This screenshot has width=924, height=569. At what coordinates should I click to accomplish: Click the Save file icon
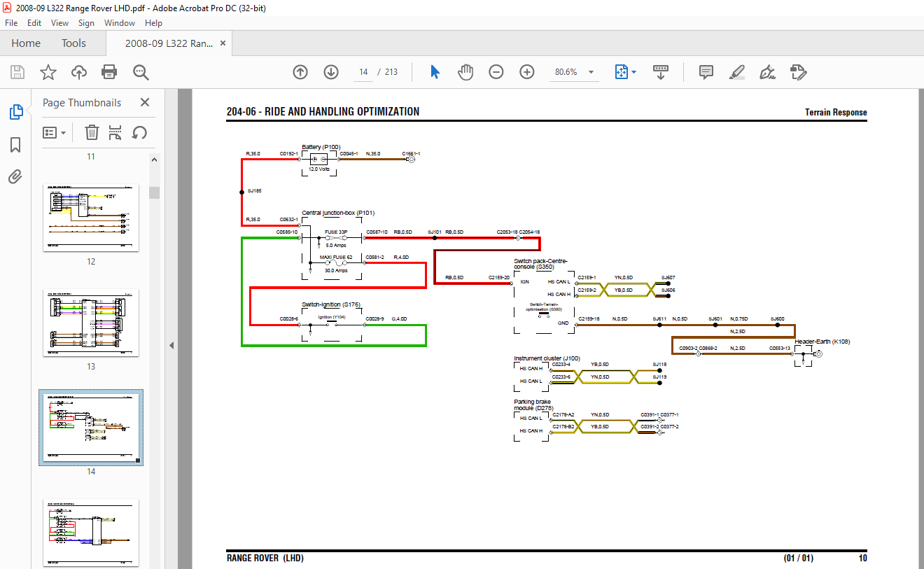point(17,72)
